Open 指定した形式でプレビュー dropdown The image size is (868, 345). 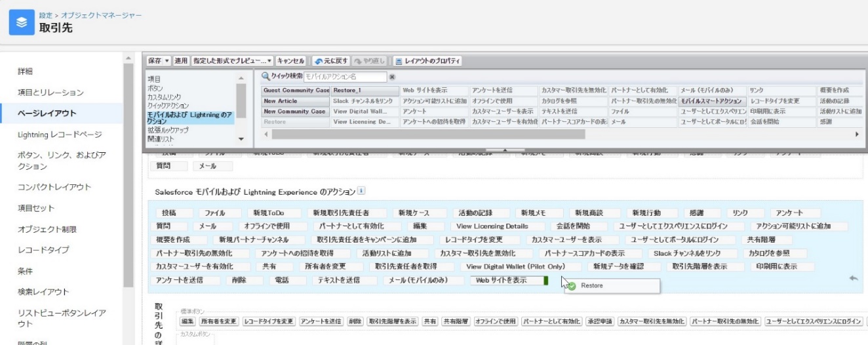tap(271, 61)
